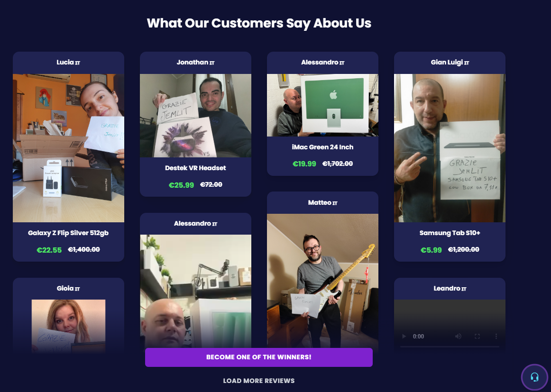View Matteo's guitar photo
This screenshot has width=551, height=392.
pyautogui.click(x=322, y=281)
